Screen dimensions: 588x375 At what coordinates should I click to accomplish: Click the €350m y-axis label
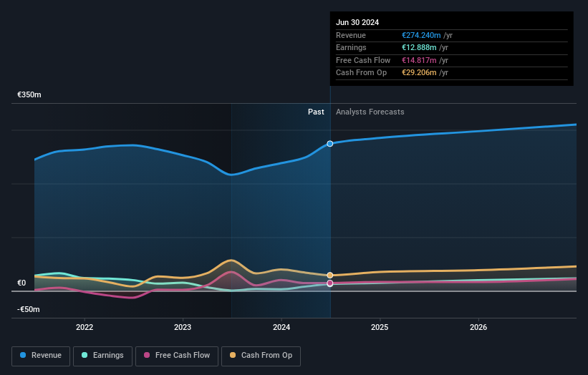29,94
